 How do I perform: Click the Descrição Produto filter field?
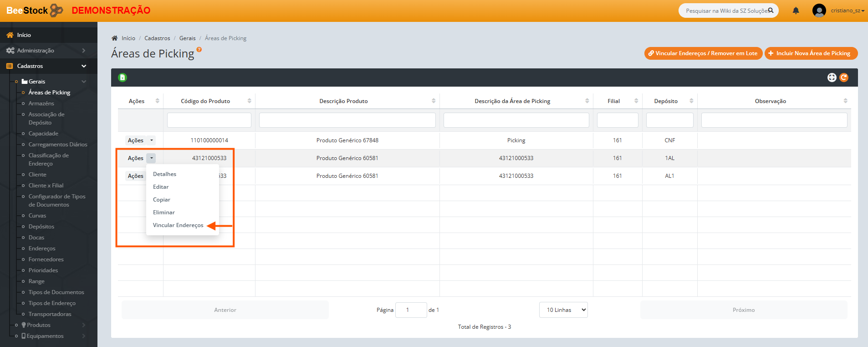[x=347, y=120]
